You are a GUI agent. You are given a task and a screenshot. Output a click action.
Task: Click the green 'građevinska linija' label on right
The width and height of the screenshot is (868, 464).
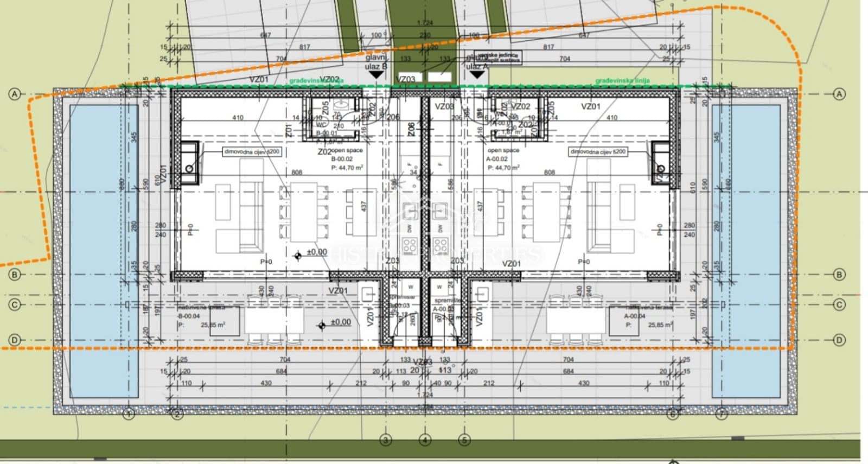click(622, 81)
